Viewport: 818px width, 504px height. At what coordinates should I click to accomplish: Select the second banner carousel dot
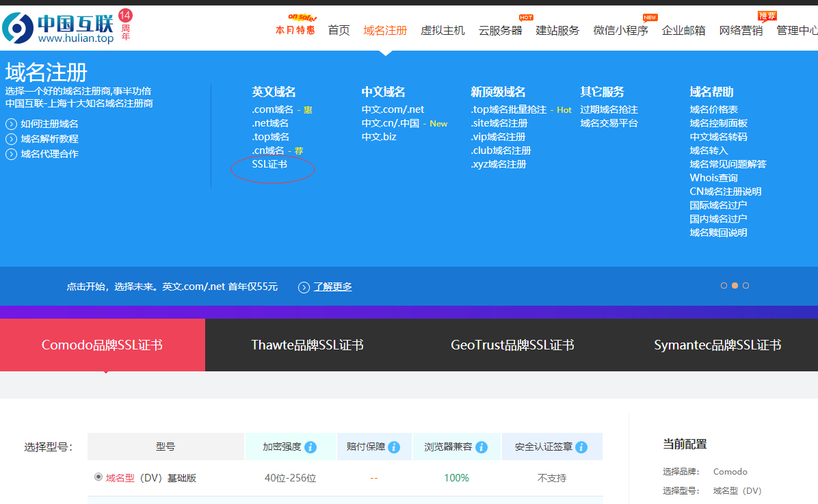pyautogui.click(x=735, y=285)
